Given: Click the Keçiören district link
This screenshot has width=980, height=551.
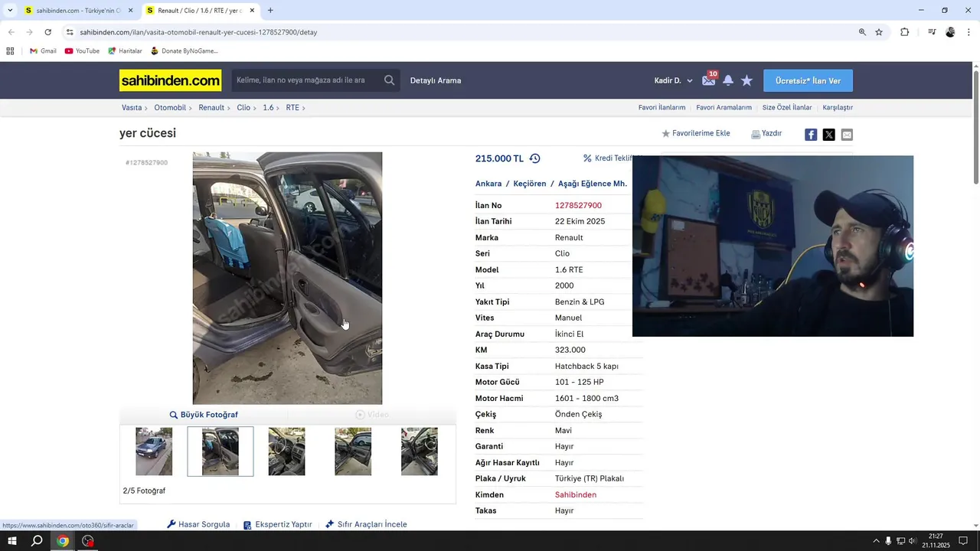Looking at the screenshot, I should coord(530,184).
